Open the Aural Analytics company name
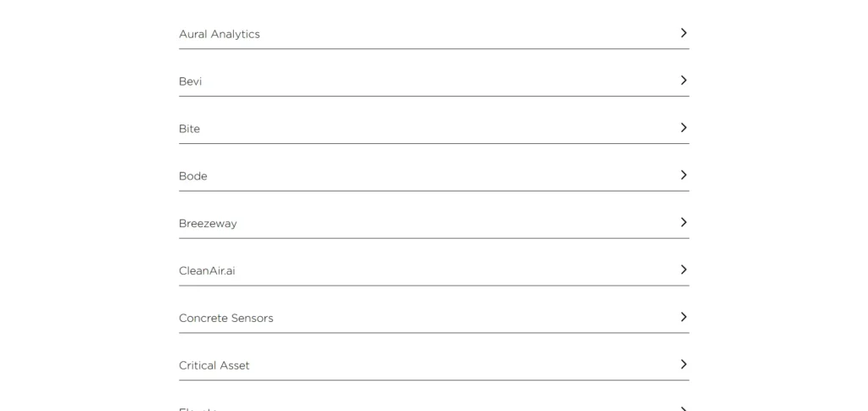 (x=220, y=34)
